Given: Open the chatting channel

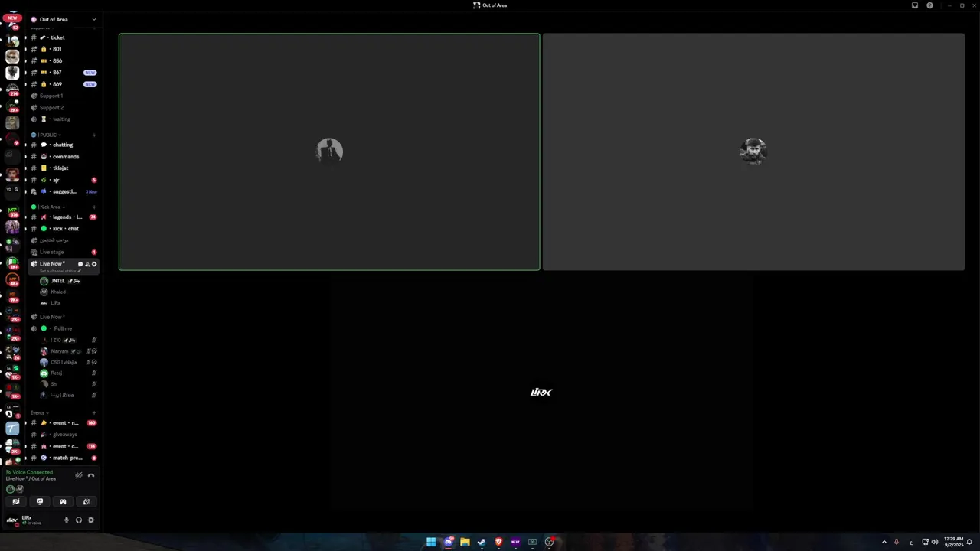Looking at the screenshot, I should [64, 145].
